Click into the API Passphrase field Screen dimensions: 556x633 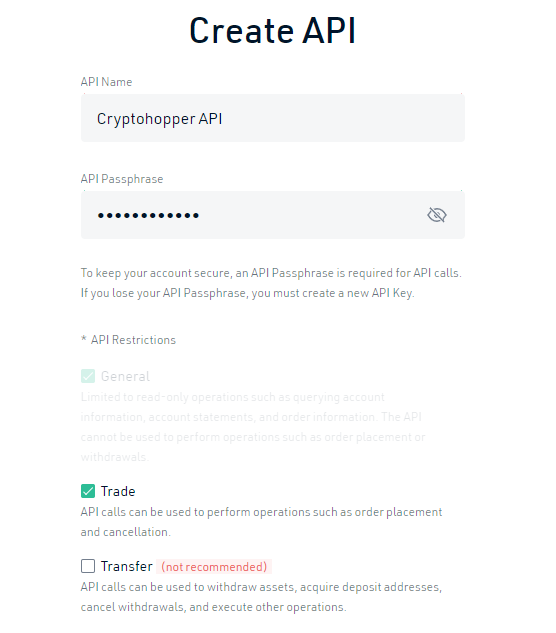(x=273, y=215)
